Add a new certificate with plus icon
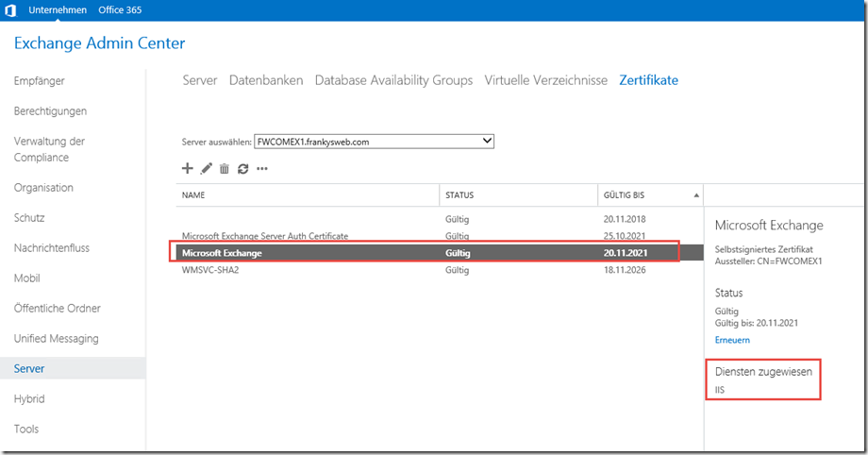 [188, 168]
